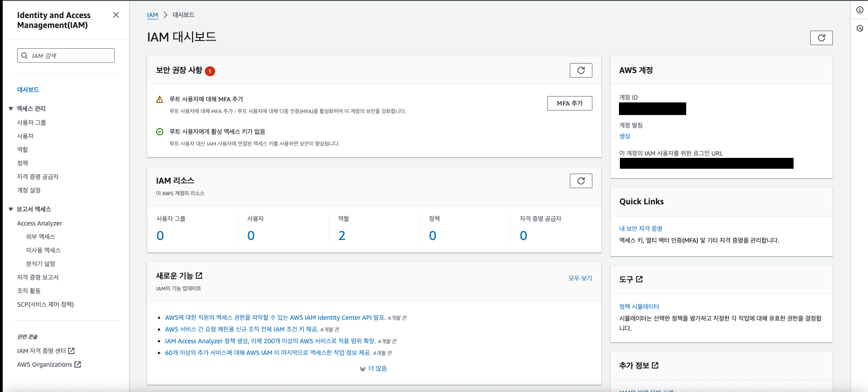Open the 정책 시뮬레이터 link
The width and height of the screenshot is (868, 392).
point(639,307)
